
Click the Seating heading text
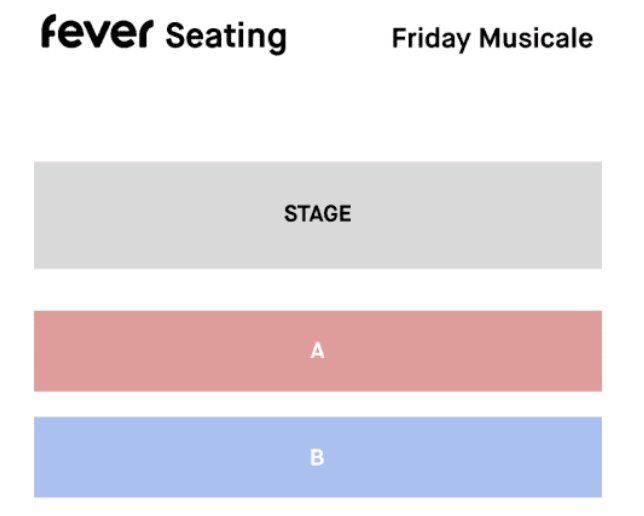[x=226, y=37]
